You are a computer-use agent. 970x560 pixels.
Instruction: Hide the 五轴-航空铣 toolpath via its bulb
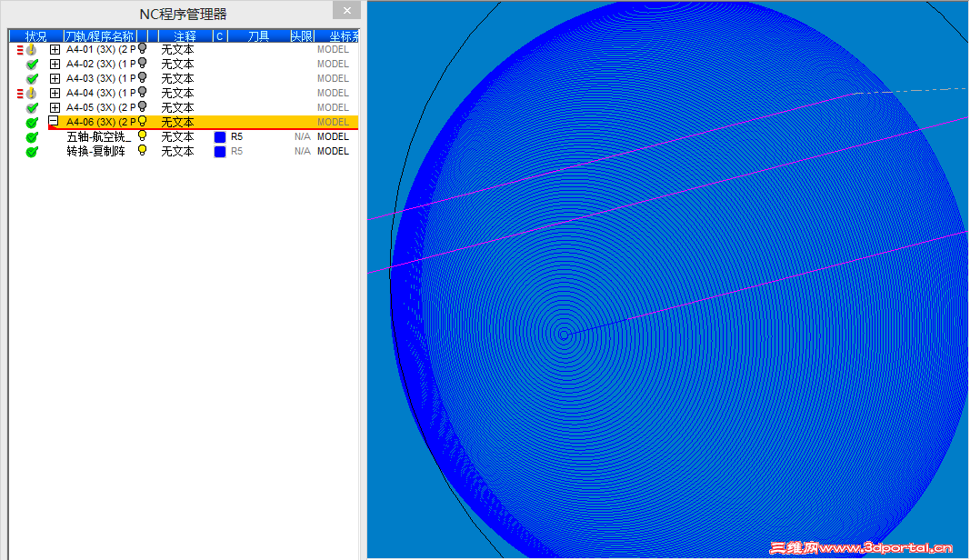[x=143, y=135]
